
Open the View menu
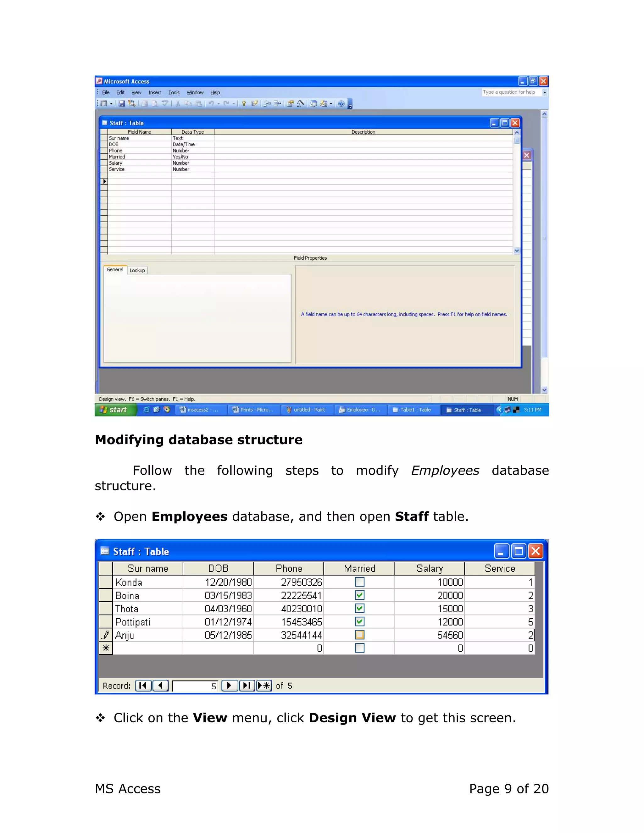coord(136,92)
